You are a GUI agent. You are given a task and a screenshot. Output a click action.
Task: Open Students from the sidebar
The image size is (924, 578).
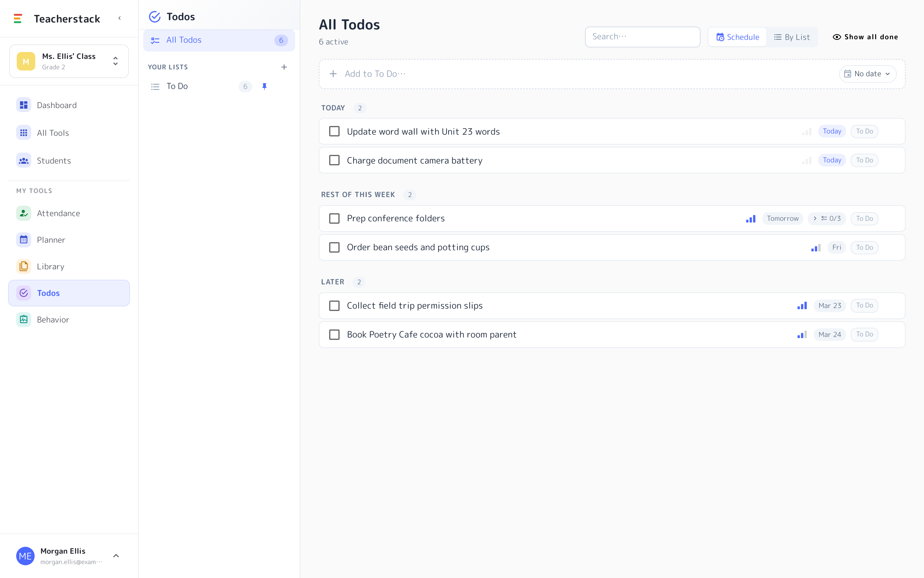pyautogui.click(x=69, y=161)
